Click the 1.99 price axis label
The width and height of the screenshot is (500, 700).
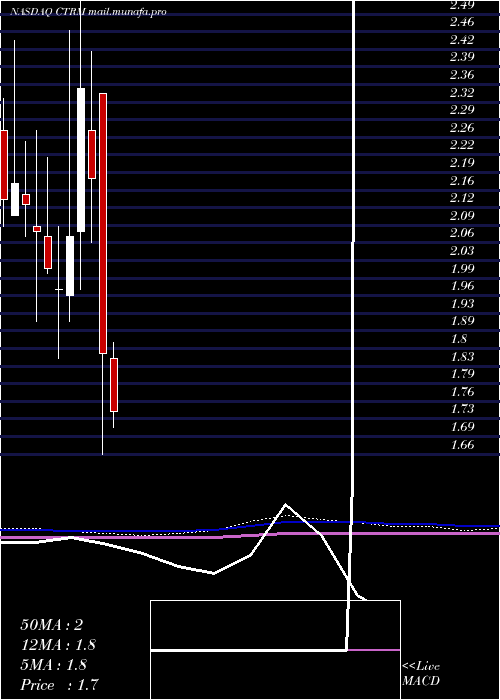[462, 268]
